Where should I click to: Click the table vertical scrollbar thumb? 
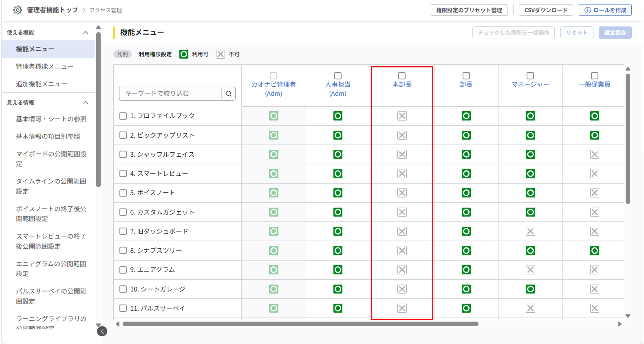click(x=628, y=139)
